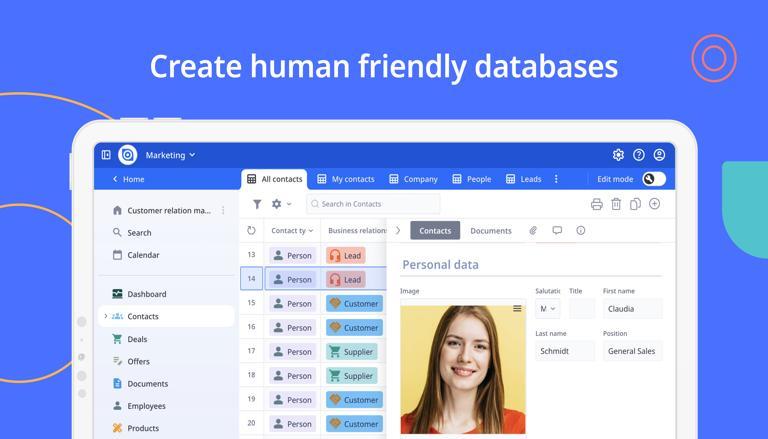Go back to Home
The width and height of the screenshot is (768, 439).
tap(128, 179)
